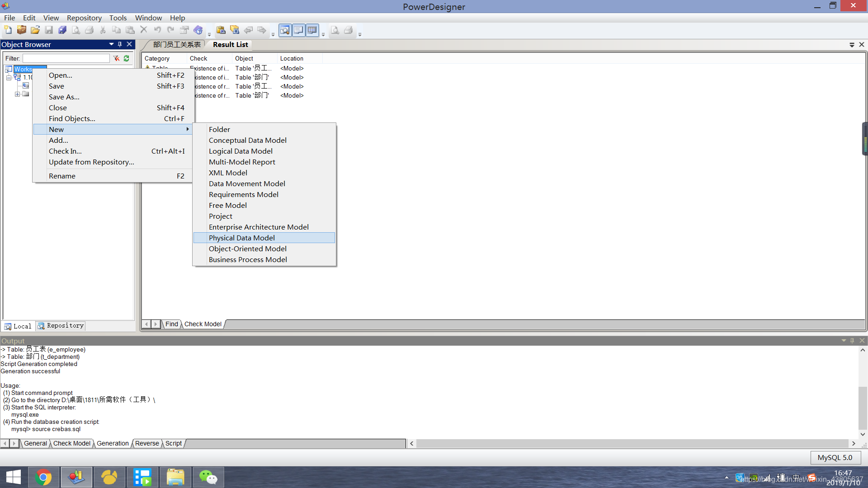Click the Help question mark icon
This screenshot has height=488, width=868.
pyautogui.click(x=198, y=30)
